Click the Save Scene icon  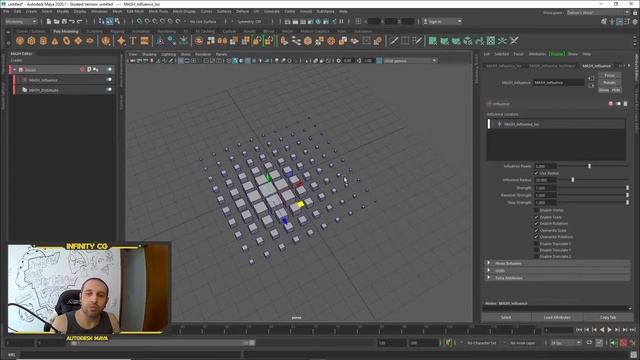pyautogui.click(x=64, y=21)
